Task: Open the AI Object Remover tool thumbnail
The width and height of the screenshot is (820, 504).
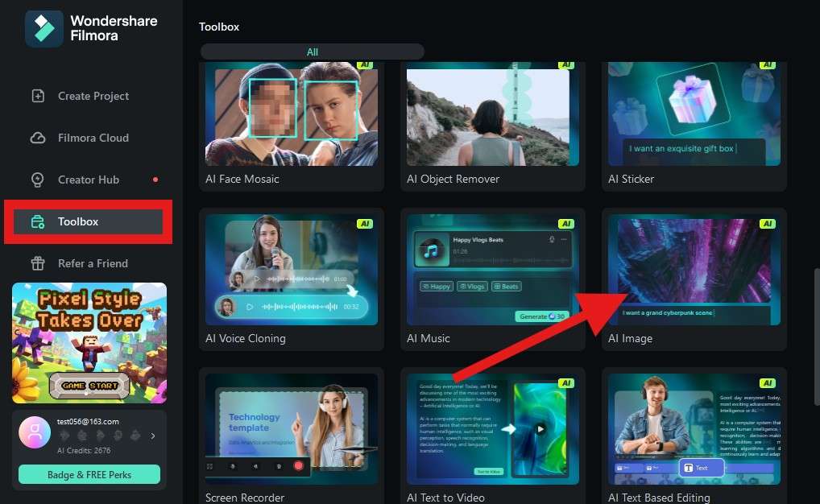Action: pos(493,114)
